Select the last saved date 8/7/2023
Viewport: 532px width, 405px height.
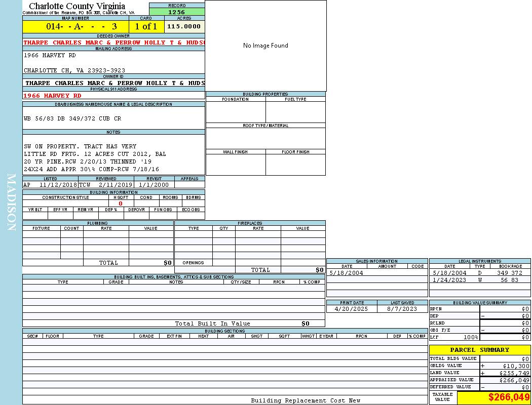(402, 308)
